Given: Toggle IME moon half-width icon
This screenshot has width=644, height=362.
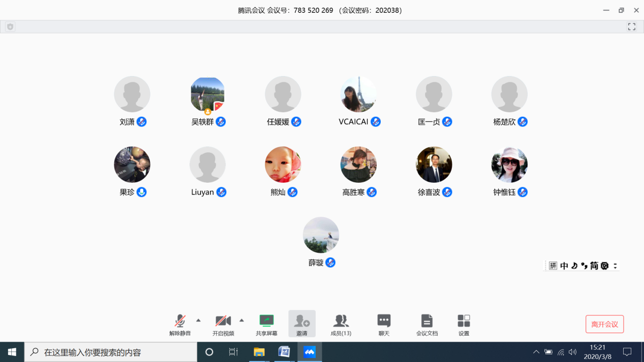Looking at the screenshot, I should pos(574,266).
